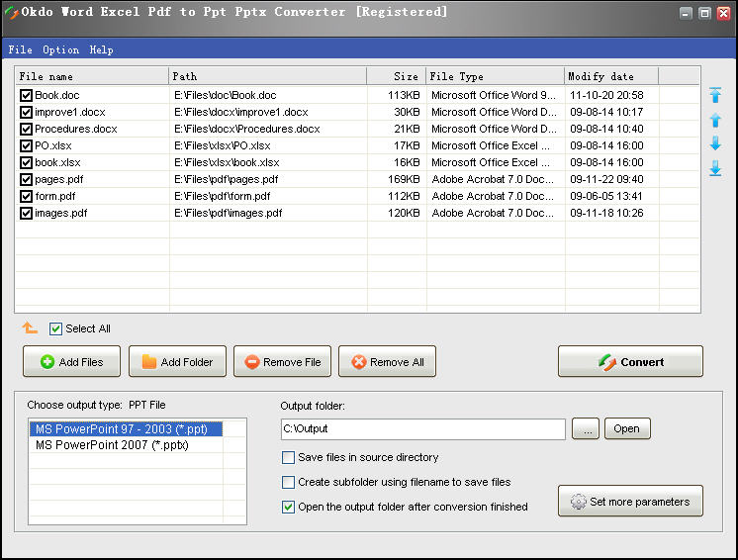Click the 169KB size cell

404,180
